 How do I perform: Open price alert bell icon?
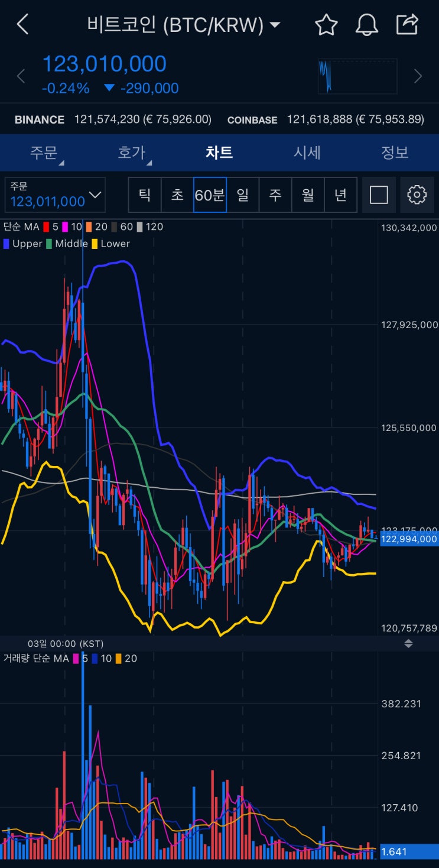pyautogui.click(x=366, y=25)
